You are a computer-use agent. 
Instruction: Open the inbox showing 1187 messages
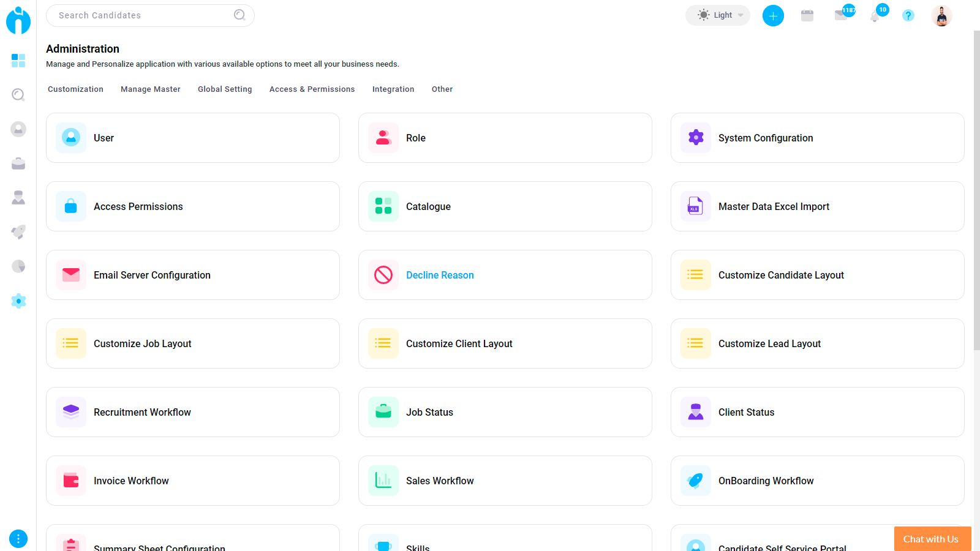pos(842,15)
